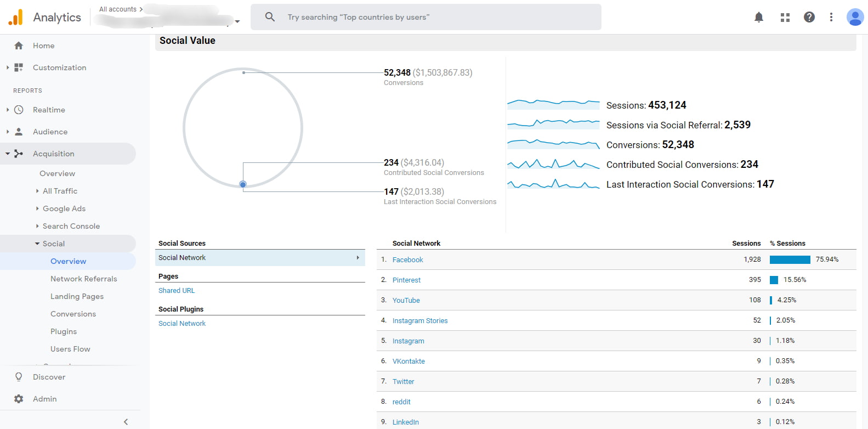This screenshot has height=429, width=868.
Task: Click the search magnifier icon
Action: click(270, 17)
